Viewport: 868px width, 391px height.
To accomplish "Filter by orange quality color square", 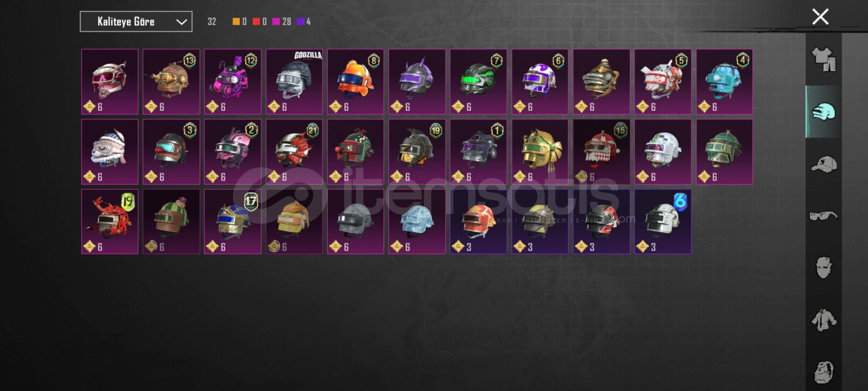I will click(236, 22).
